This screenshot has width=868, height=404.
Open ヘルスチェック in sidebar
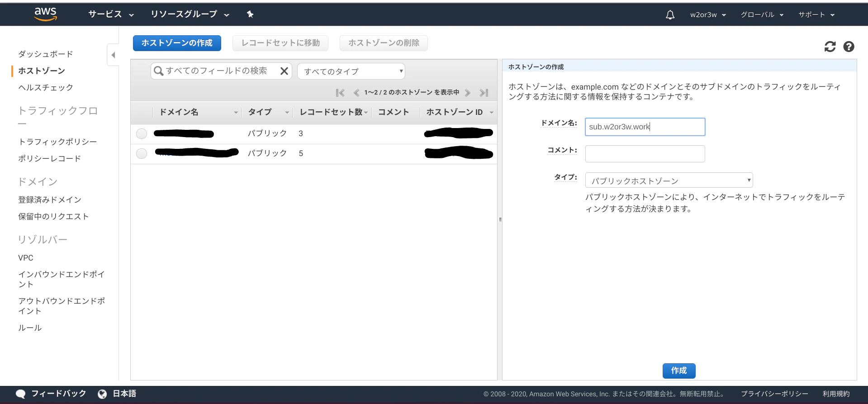[x=46, y=87]
